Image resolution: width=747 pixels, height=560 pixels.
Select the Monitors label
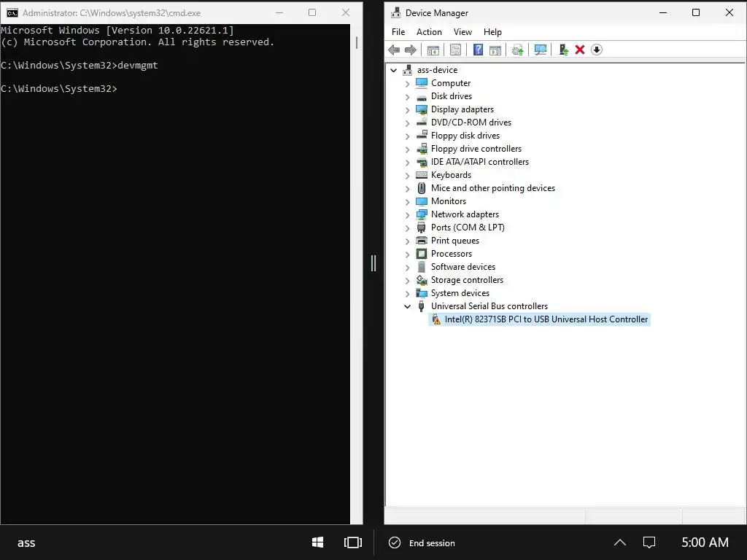pos(449,201)
